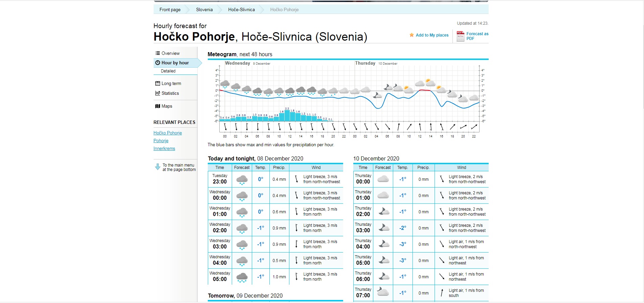Click wind arrow icon in Thursday 07:00 row
Screen dimensions: 644x303
coord(442,293)
